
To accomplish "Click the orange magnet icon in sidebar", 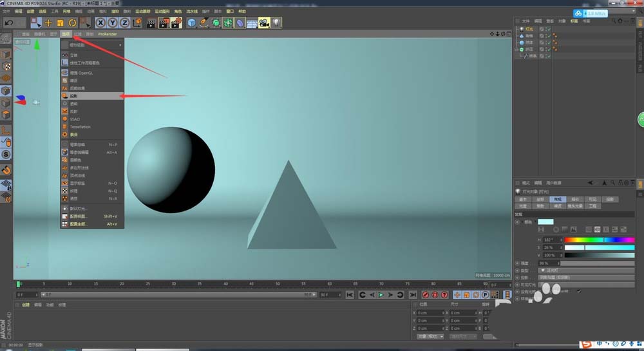I will point(6,170).
